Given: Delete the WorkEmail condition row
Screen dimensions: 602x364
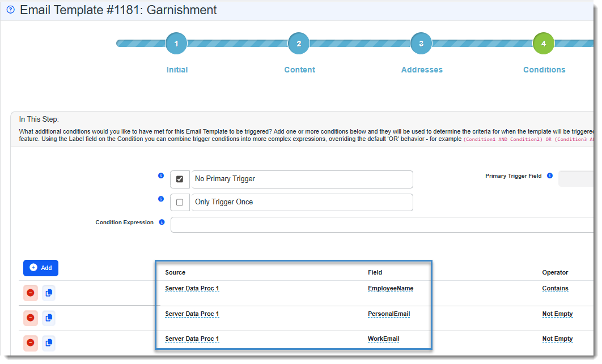Looking at the screenshot, I should [x=31, y=342].
